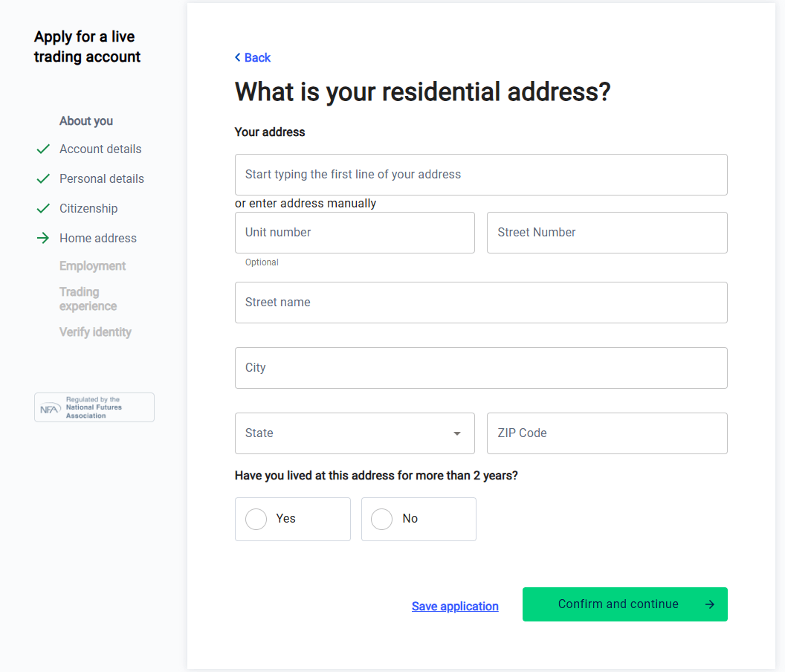785x672 pixels.
Task: Click the Save application link
Action: click(455, 606)
